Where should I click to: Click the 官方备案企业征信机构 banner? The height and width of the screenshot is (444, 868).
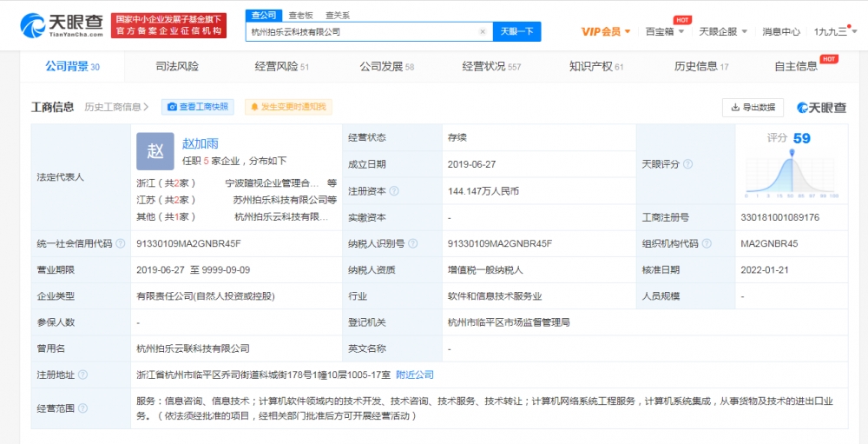169,25
